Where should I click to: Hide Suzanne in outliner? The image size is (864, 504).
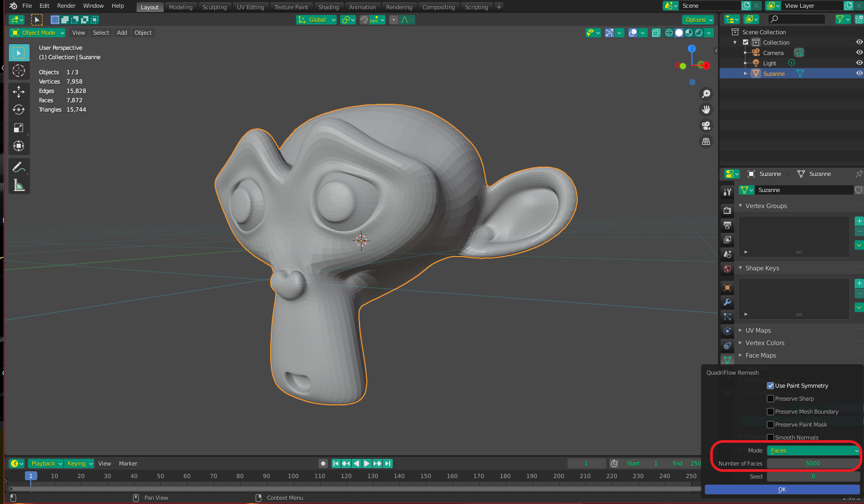[859, 73]
